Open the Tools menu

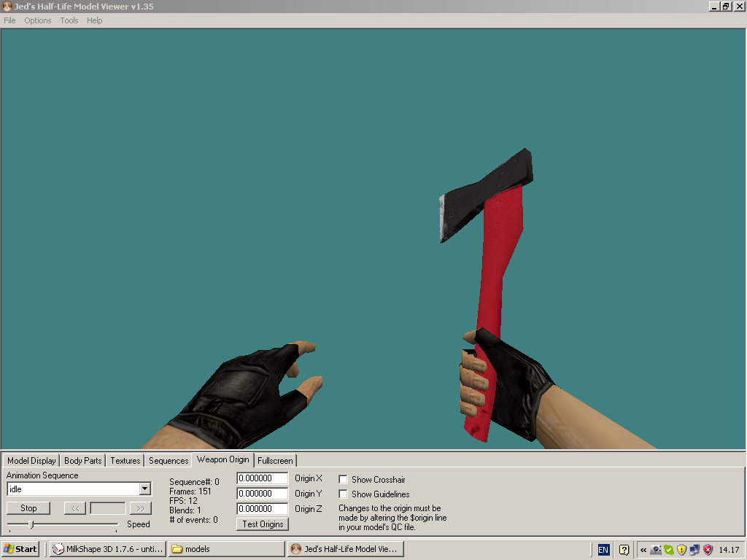[69, 20]
